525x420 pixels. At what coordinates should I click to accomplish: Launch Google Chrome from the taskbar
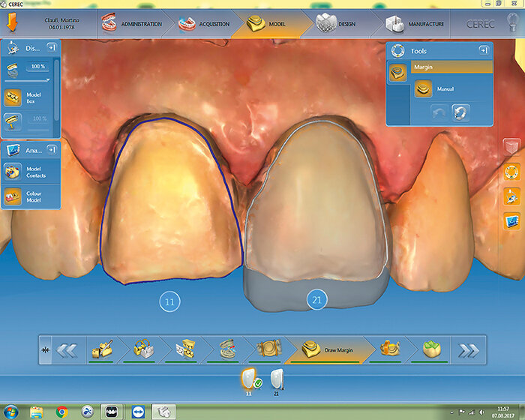62,412
